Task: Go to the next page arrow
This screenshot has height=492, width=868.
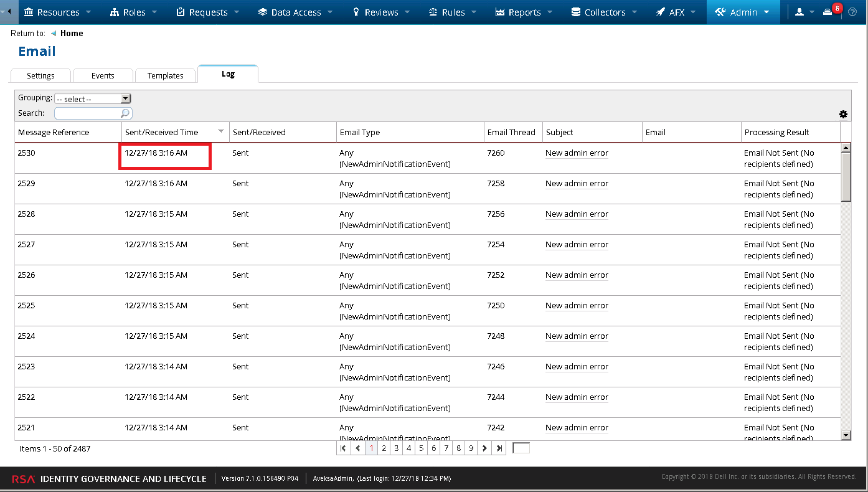Action: (x=484, y=448)
